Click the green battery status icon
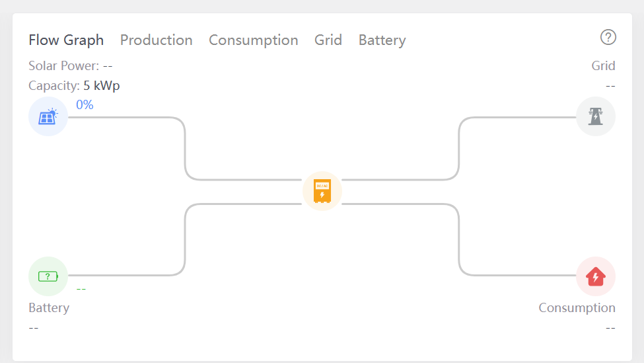The height and width of the screenshot is (363, 644). (x=48, y=276)
